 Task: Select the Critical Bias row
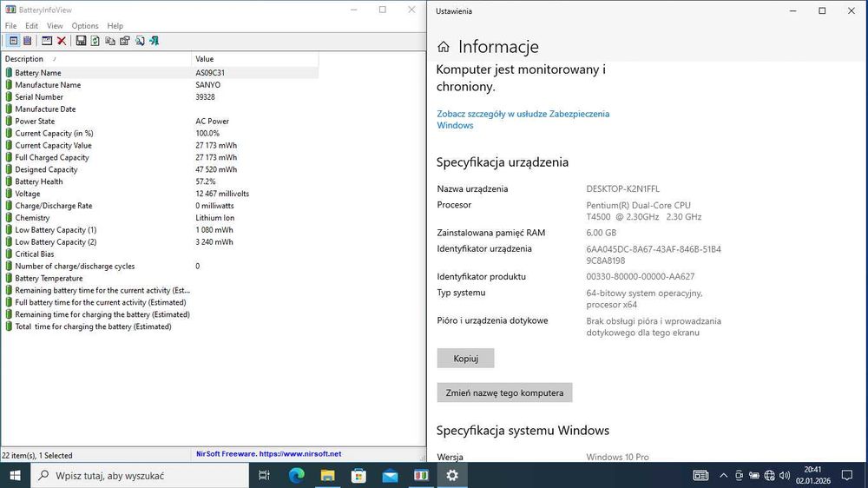point(160,254)
